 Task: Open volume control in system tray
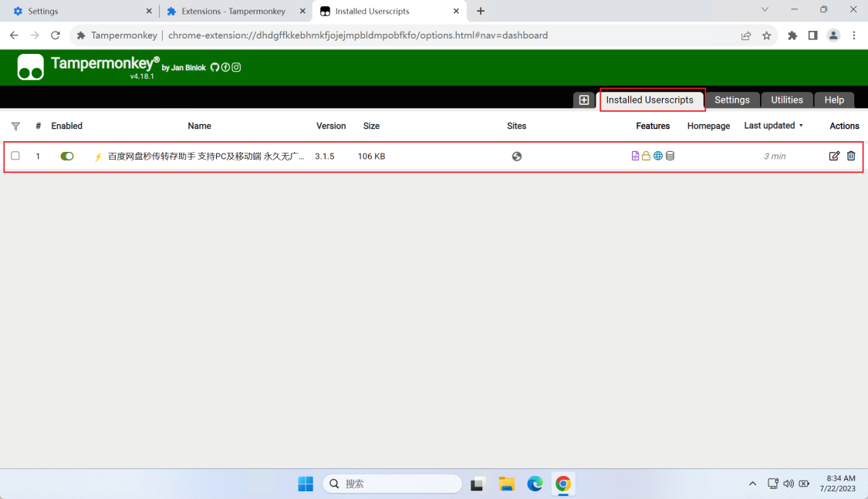(789, 484)
